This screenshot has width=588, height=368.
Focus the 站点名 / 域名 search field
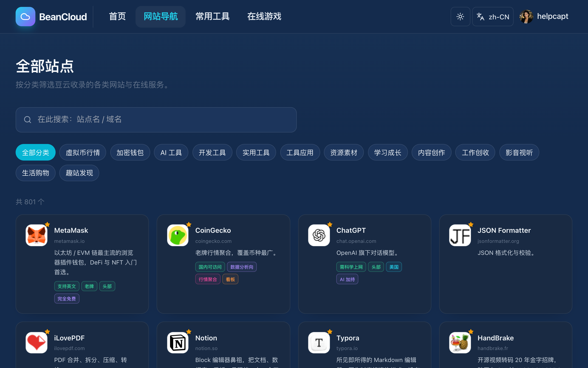click(156, 120)
